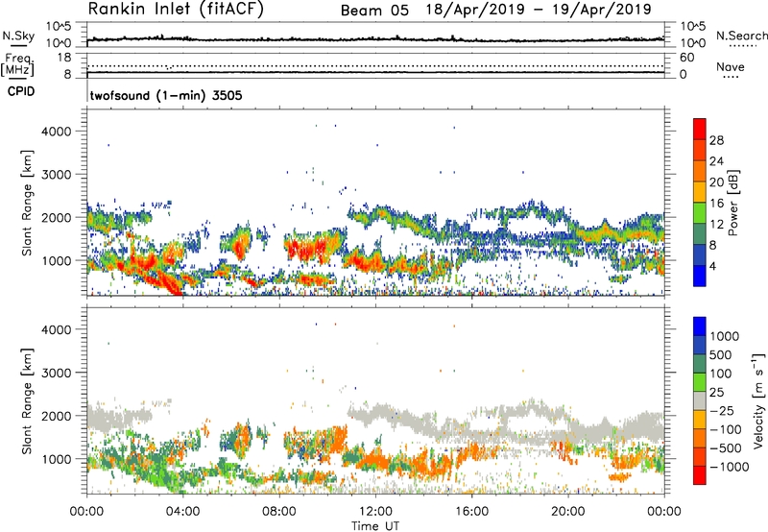The height and width of the screenshot is (532, 768).
Task: Click the power panel 'Slant Range [km]' label
Action: [27, 203]
